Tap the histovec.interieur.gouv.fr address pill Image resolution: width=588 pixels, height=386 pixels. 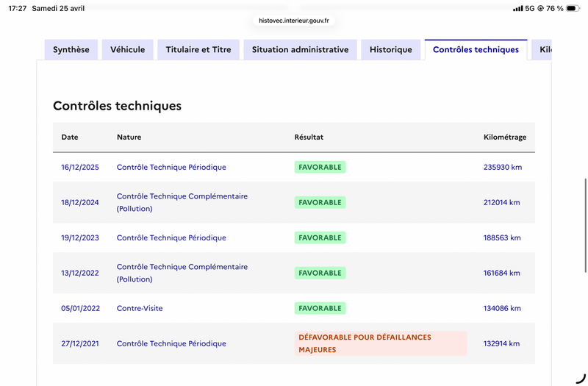tap(294, 21)
